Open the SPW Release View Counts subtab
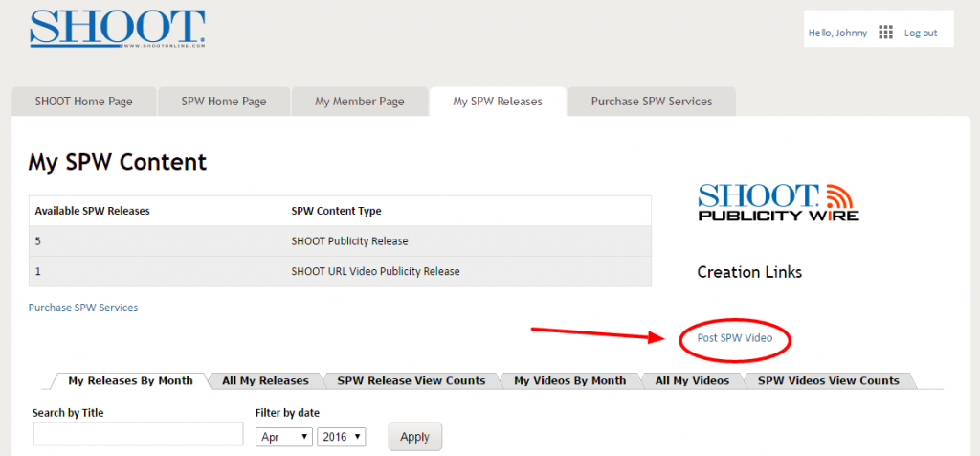980x456 pixels. point(412,380)
